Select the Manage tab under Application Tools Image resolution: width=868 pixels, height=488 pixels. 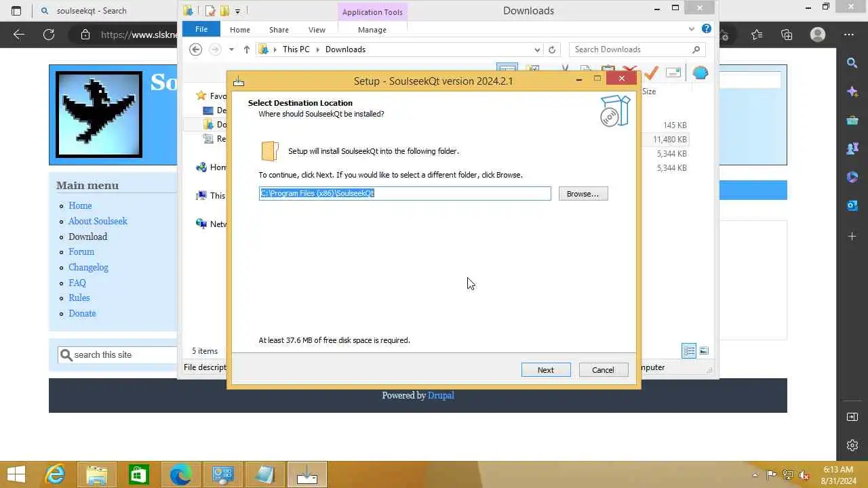pos(372,30)
